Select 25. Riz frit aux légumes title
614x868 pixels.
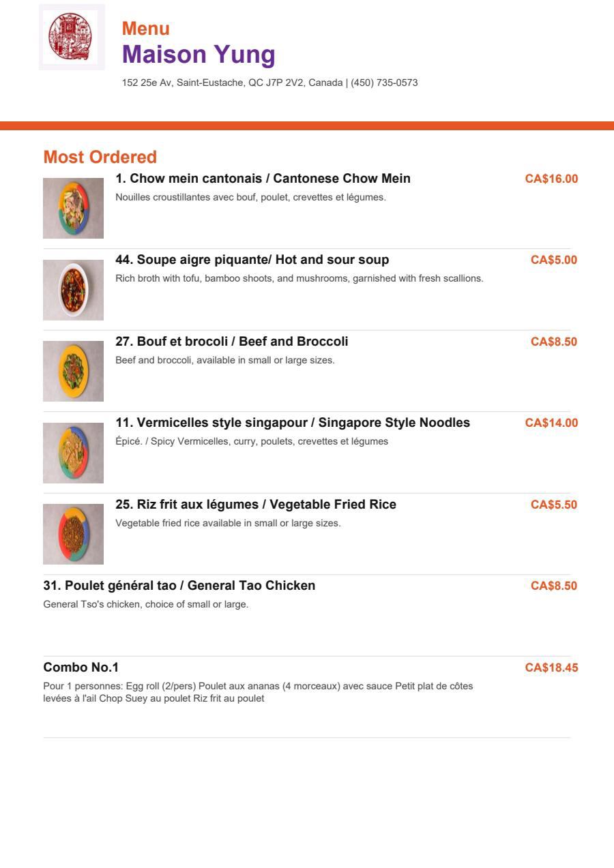point(256,505)
